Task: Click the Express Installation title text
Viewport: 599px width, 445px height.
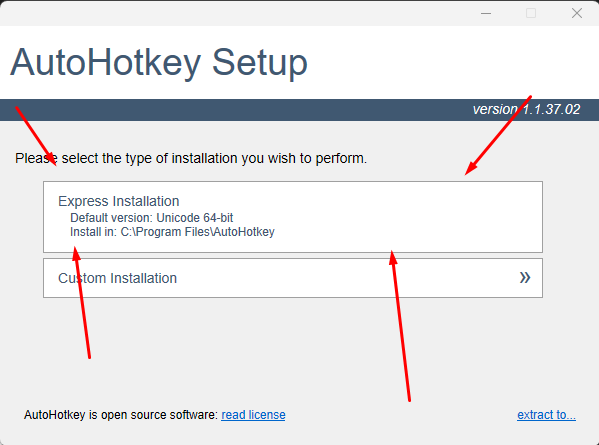Action: [x=118, y=201]
